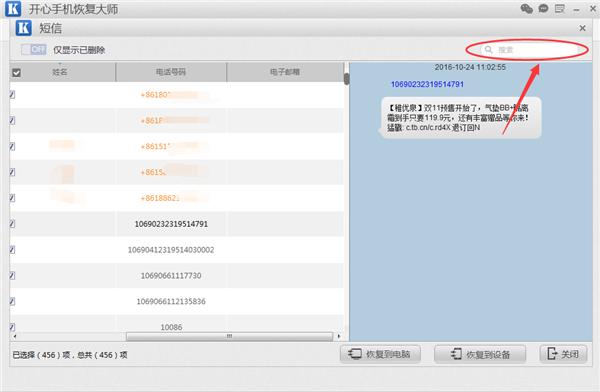
Task: Select the 10690412319514030002 conversation
Action: pyautogui.click(x=171, y=250)
